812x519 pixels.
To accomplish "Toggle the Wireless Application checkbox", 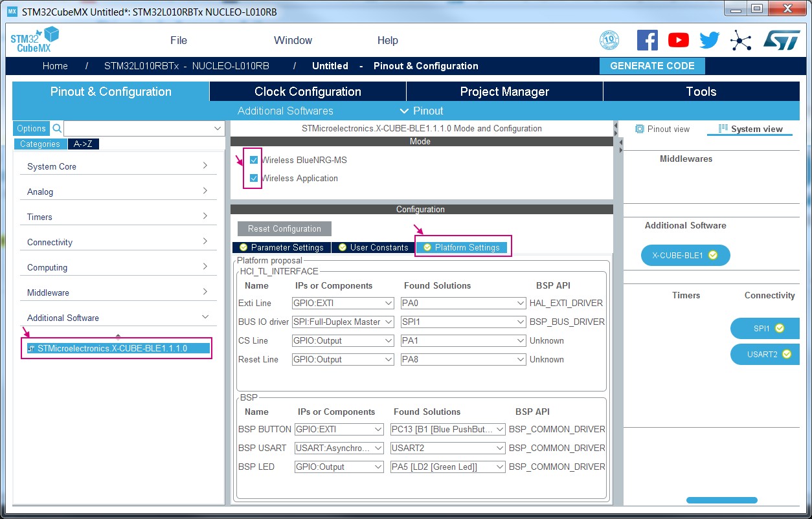I will pyautogui.click(x=254, y=178).
